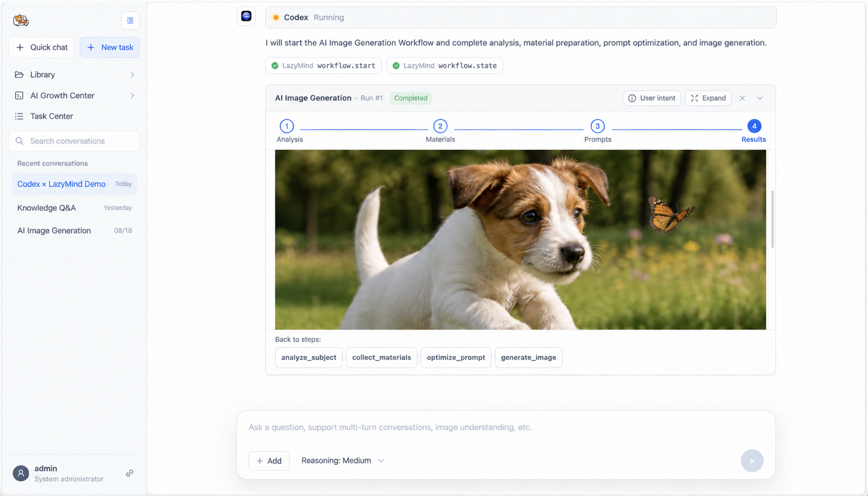Expand the workflow panel view

(708, 98)
